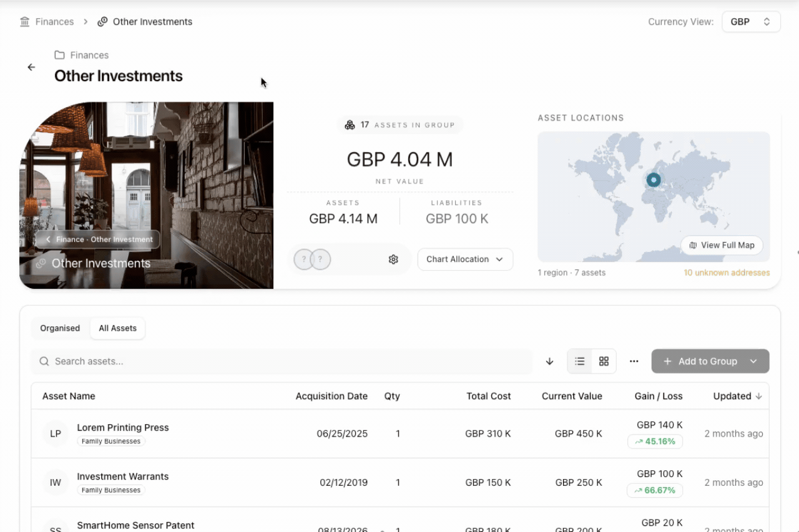This screenshot has height=532, width=799.
Task: Open the Investment Warrants asset row
Action: [x=400, y=482]
